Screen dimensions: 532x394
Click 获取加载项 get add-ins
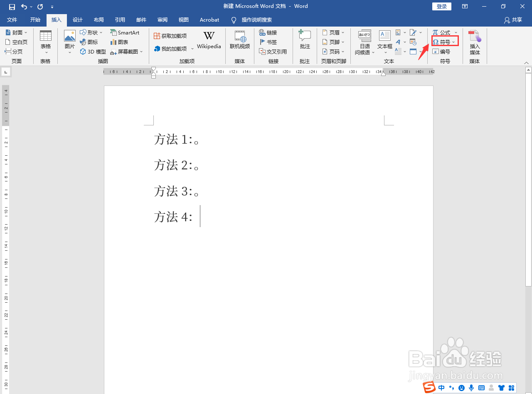(170, 36)
